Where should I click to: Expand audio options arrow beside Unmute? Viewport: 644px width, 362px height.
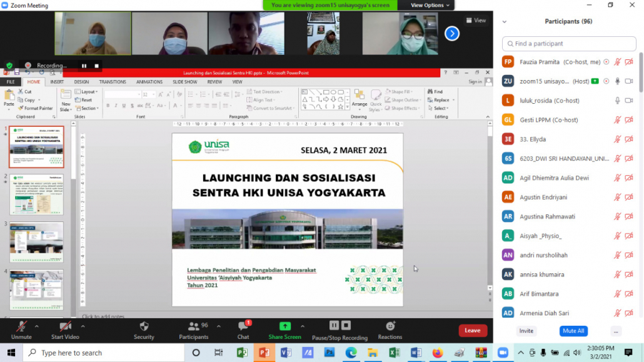(37, 326)
